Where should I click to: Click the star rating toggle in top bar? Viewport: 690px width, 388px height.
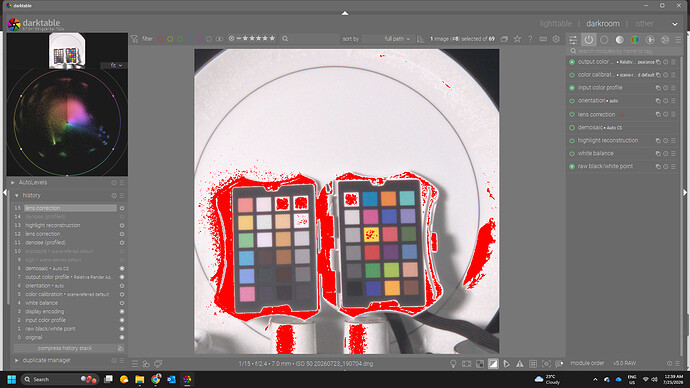[518, 39]
